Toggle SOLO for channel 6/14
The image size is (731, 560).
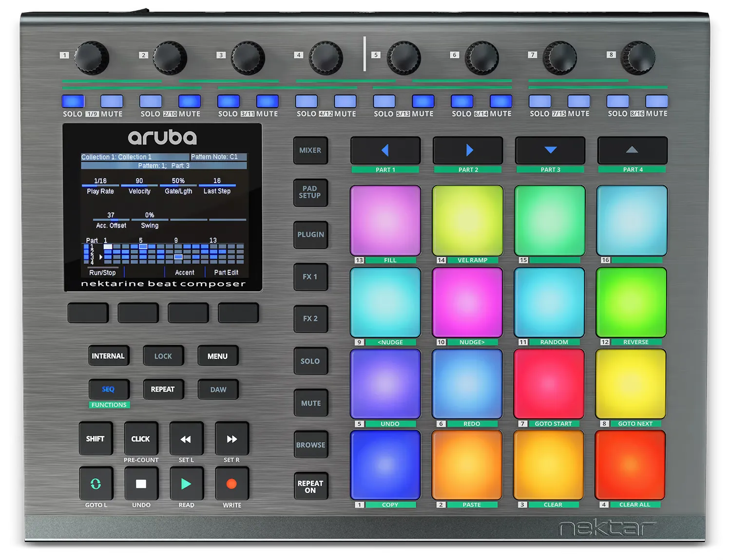click(462, 101)
